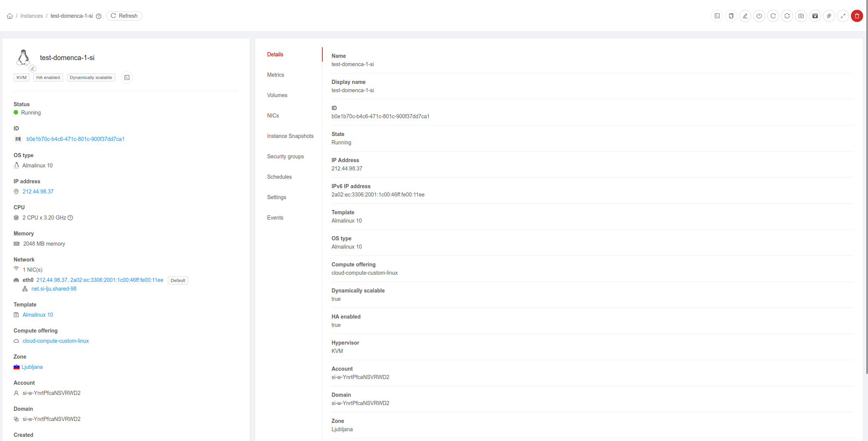Click the attach ISO paperclip icon

pyautogui.click(x=829, y=16)
